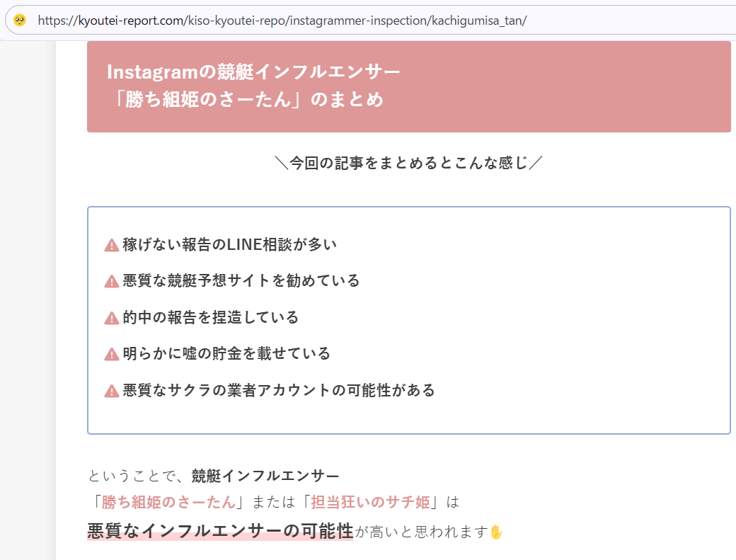
Task: Click the pink text 担当狂いのサチ姫
Action: point(370,503)
